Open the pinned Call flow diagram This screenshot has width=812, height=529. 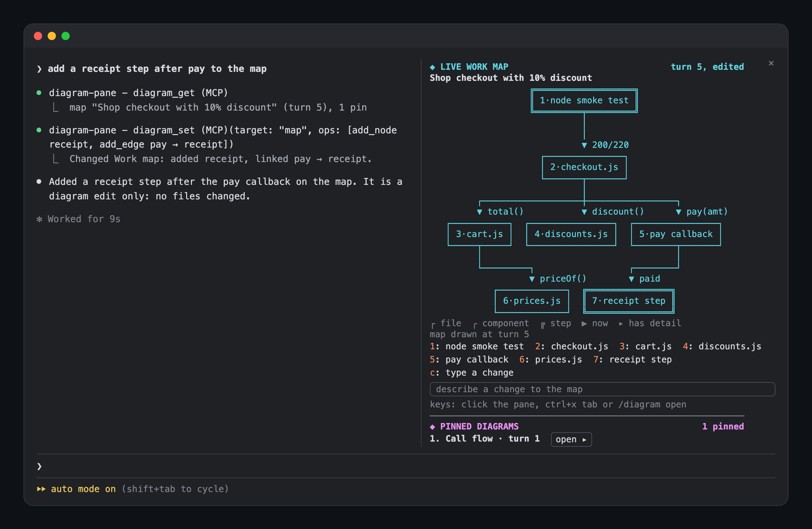(x=571, y=439)
